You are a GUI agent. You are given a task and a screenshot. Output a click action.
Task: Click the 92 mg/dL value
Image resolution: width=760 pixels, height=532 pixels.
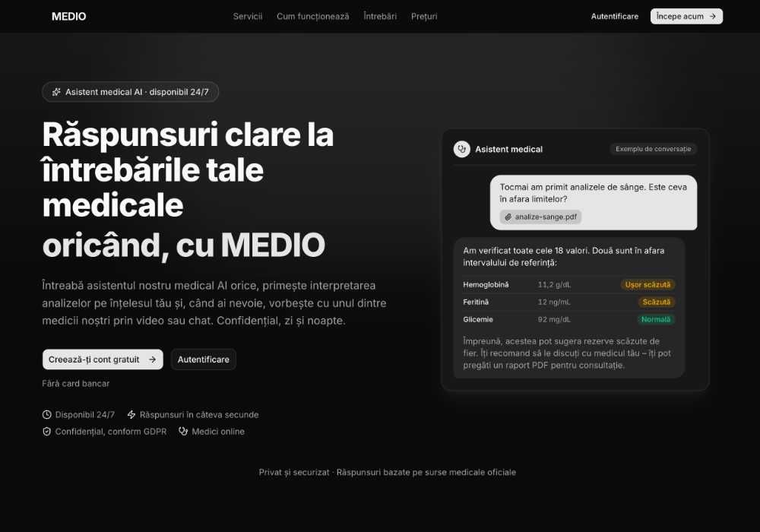click(x=554, y=319)
